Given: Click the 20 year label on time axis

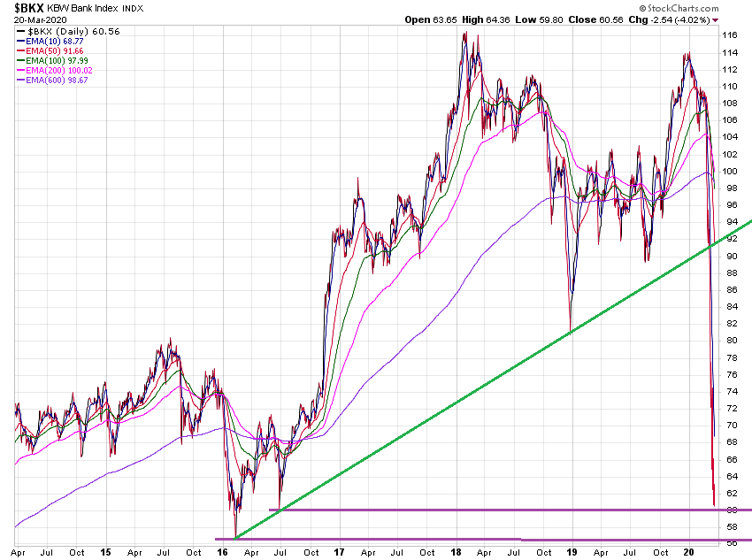Looking at the screenshot, I should [x=688, y=552].
